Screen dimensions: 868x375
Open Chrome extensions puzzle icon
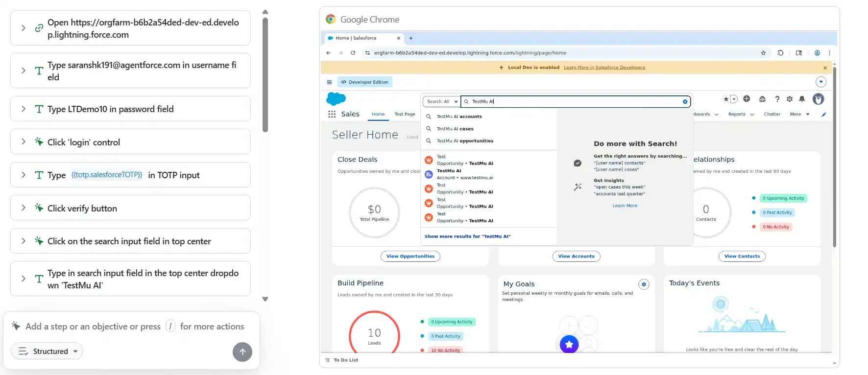click(780, 53)
